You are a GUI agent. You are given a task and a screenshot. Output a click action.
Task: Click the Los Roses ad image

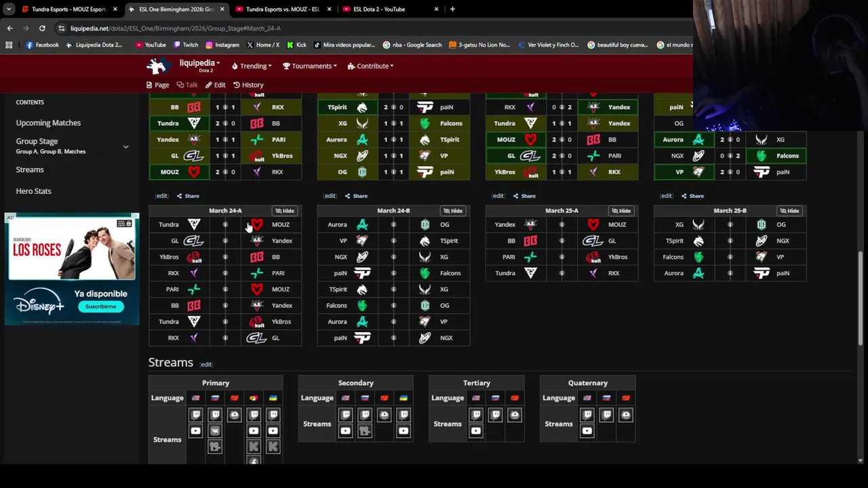(71, 249)
